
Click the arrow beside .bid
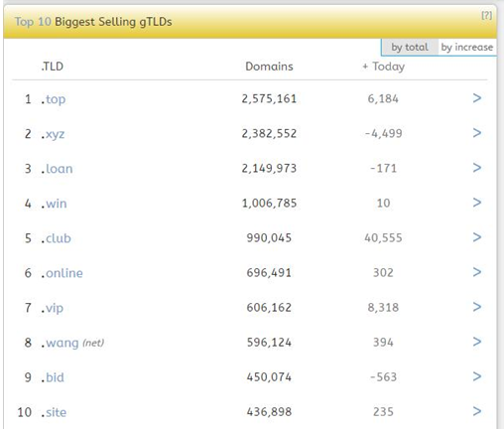coord(476,376)
